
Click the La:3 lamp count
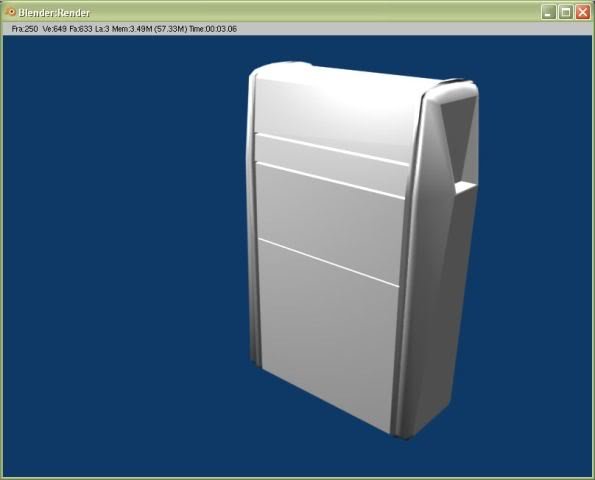tap(102, 29)
